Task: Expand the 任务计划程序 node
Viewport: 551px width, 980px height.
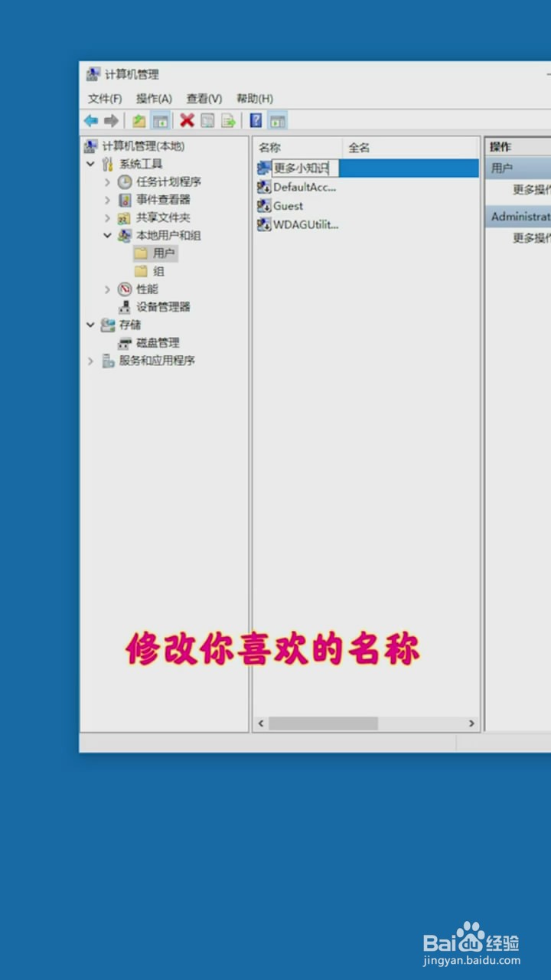Action: point(107,181)
